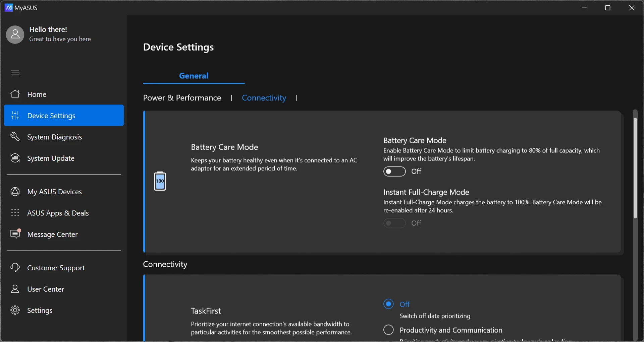Open Customer Support page
644x342 pixels.
pos(64,268)
